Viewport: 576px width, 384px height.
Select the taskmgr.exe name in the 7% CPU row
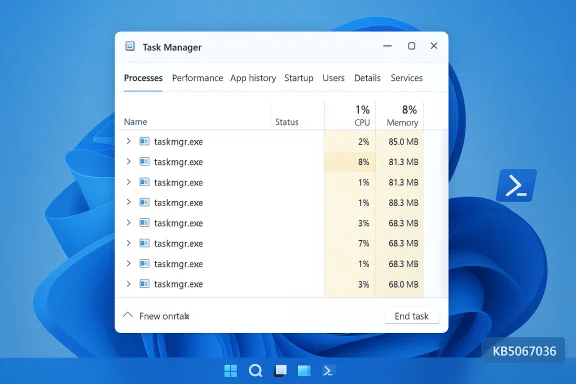point(179,244)
